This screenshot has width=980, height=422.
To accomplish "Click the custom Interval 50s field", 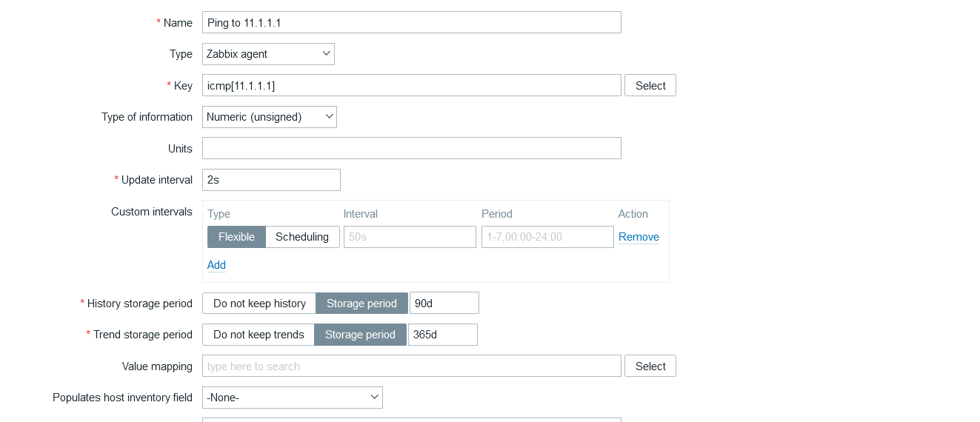I will point(410,237).
